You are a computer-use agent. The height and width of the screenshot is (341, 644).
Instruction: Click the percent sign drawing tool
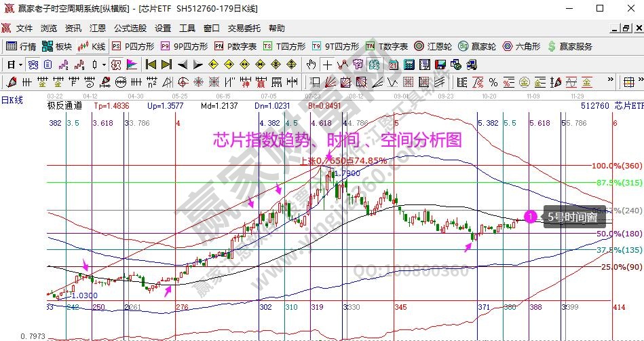(x=493, y=82)
